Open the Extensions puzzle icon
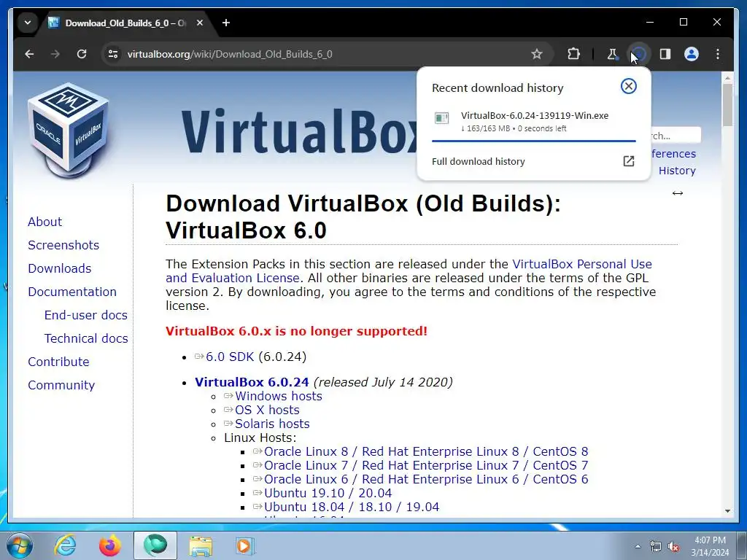The image size is (747, 560). [574, 54]
